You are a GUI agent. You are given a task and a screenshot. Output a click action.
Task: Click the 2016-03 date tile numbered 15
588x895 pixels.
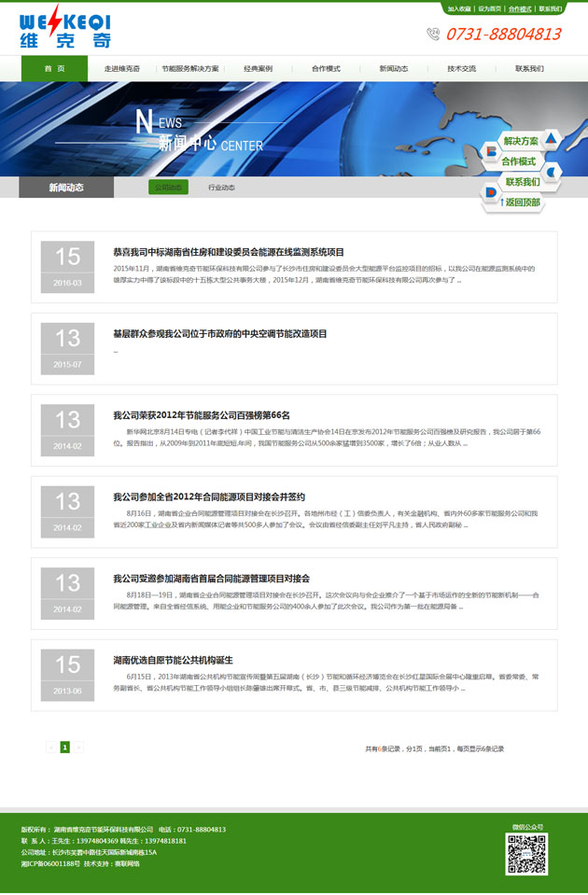pos(67,266)
